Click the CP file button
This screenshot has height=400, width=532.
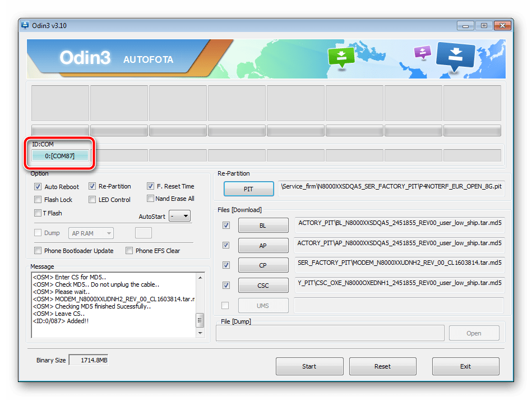tap(263, 265)
